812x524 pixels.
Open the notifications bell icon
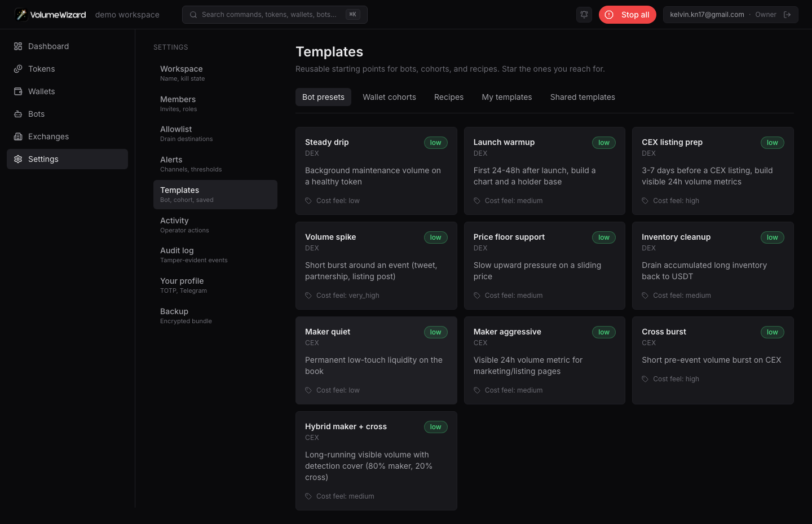click(584, 15)
